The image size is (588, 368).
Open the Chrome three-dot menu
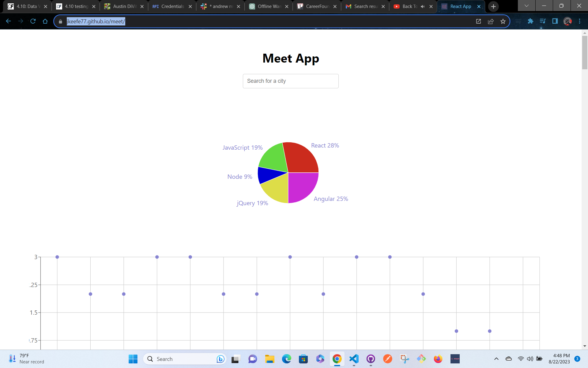tap(579, 21)
